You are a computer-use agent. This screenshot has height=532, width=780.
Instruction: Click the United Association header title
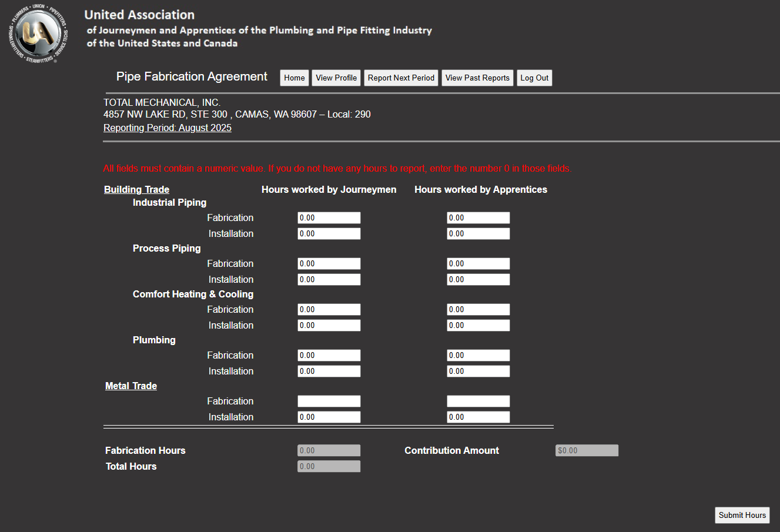[x=140, y=15]
